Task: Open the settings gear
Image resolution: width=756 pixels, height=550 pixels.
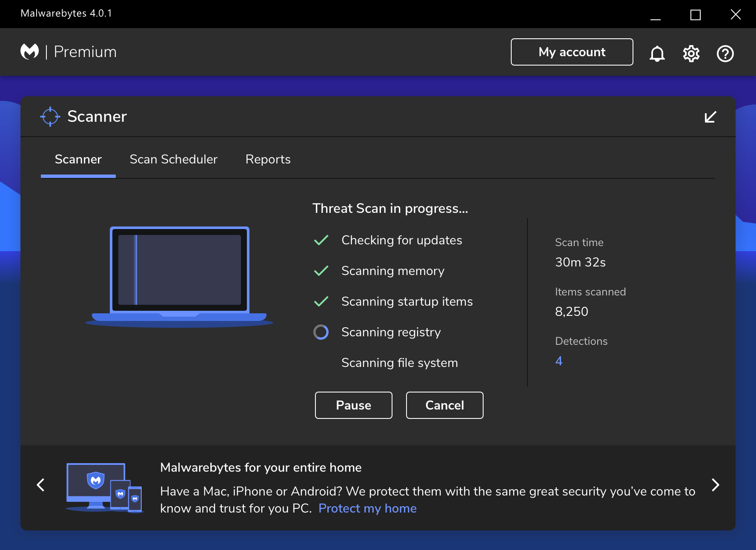Action: (x=691, y=53)
